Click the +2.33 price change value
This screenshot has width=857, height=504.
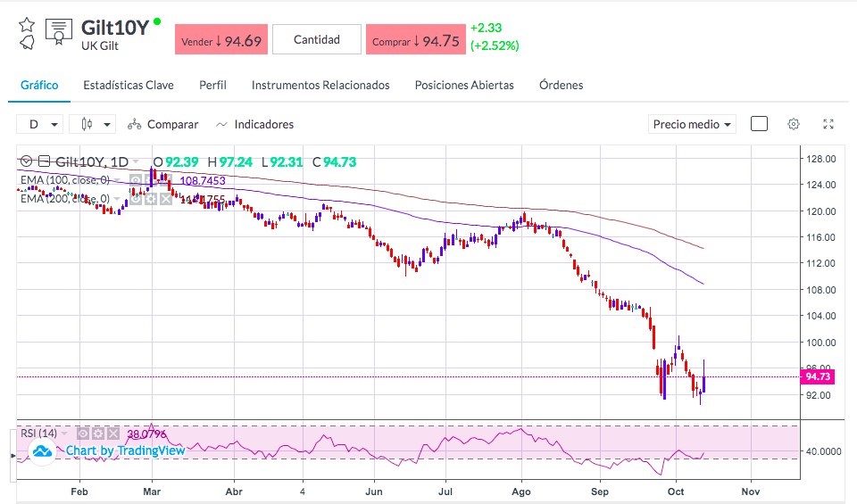pos(486,28)
